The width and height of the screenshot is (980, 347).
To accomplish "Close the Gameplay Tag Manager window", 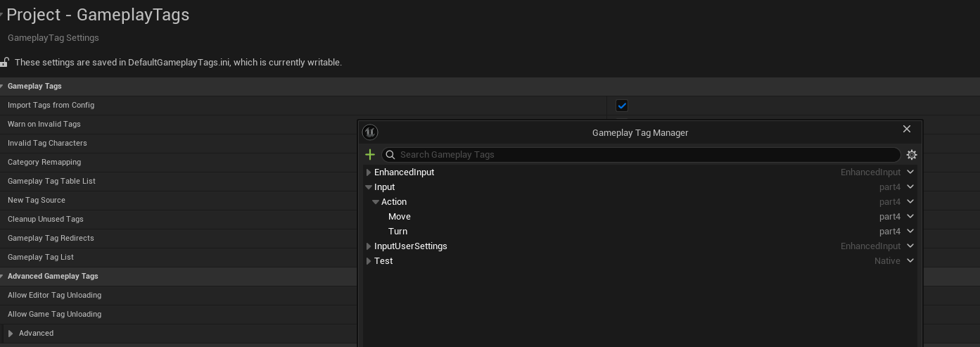I will pyautogui.click(x=907, y=129).
